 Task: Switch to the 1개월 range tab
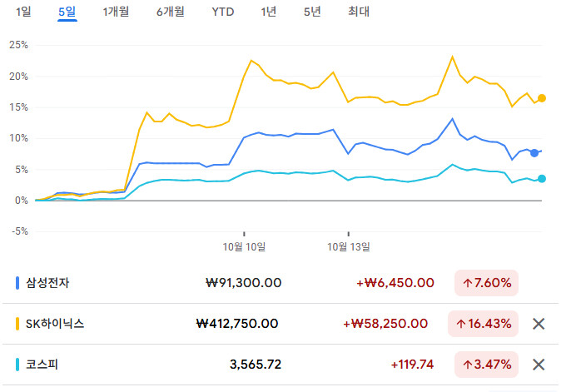pos(117,12)
